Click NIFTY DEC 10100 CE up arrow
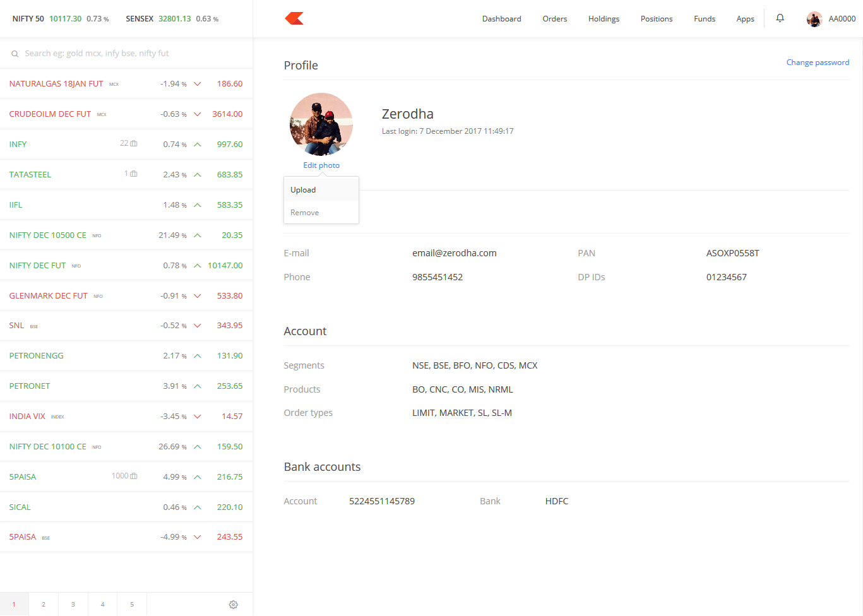The width and height of the screenshot is (863, 616). [x=198, y=447]
